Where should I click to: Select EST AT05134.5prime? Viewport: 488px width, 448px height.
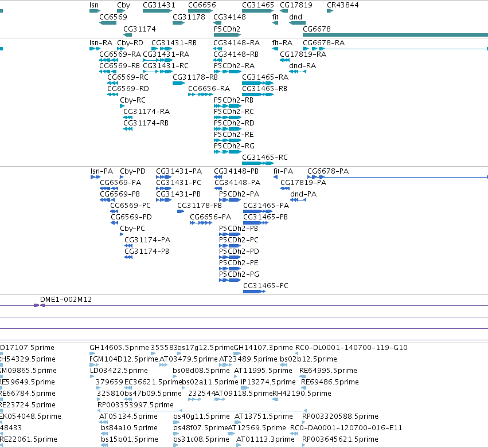tap(128, 416)
